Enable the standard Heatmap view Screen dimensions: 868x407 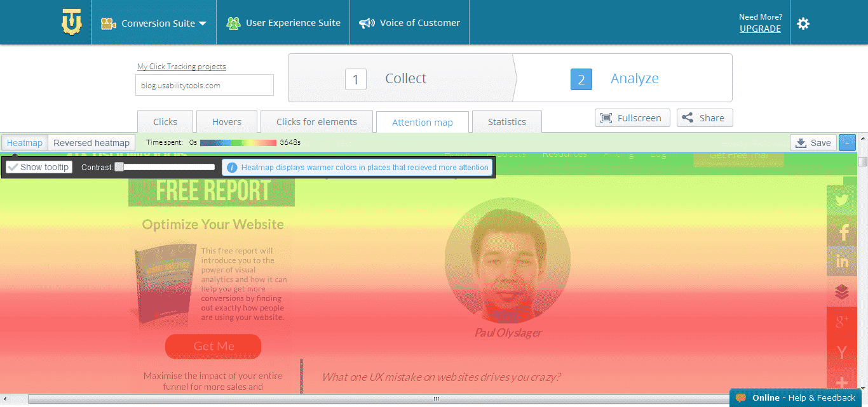(24, 142)
